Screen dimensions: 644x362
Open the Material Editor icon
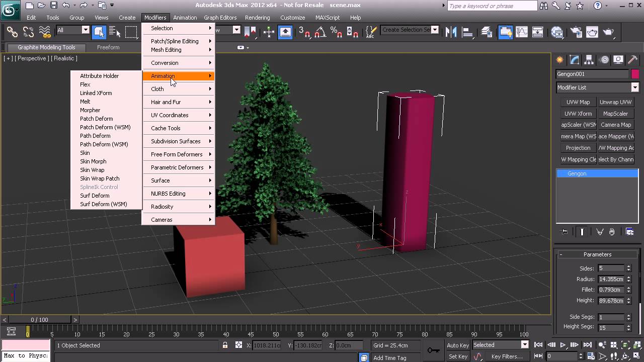click(x=557, y=32)
